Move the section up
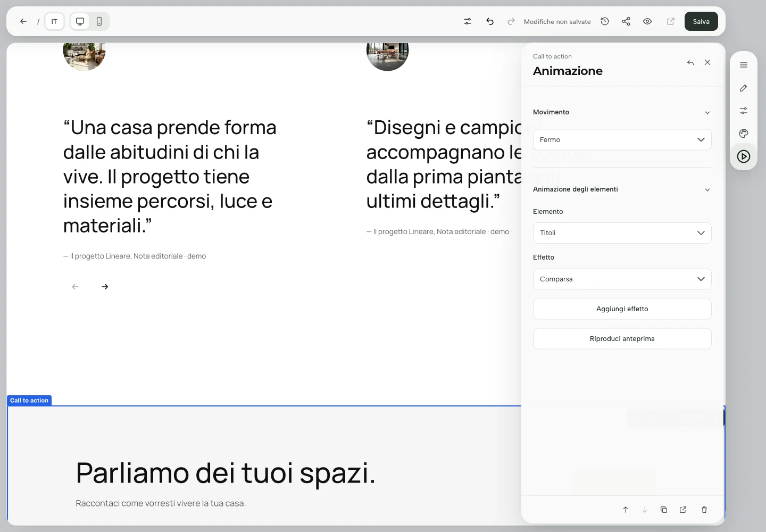This screenshot has width=766, height=532. 626,510
